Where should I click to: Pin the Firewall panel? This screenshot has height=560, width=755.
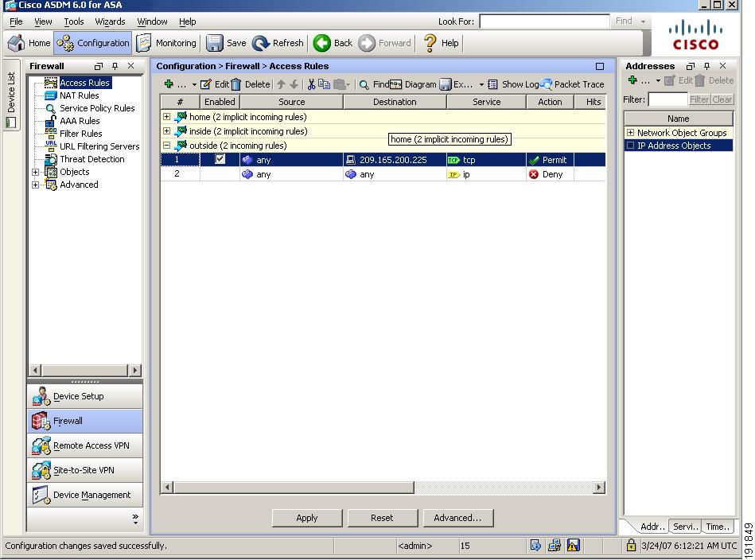[115, 66]
